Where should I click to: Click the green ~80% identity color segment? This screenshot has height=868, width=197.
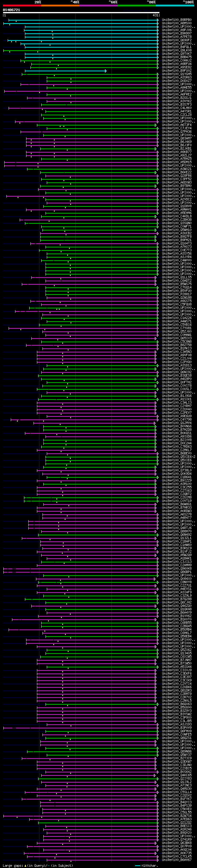(x=137, y=6)
